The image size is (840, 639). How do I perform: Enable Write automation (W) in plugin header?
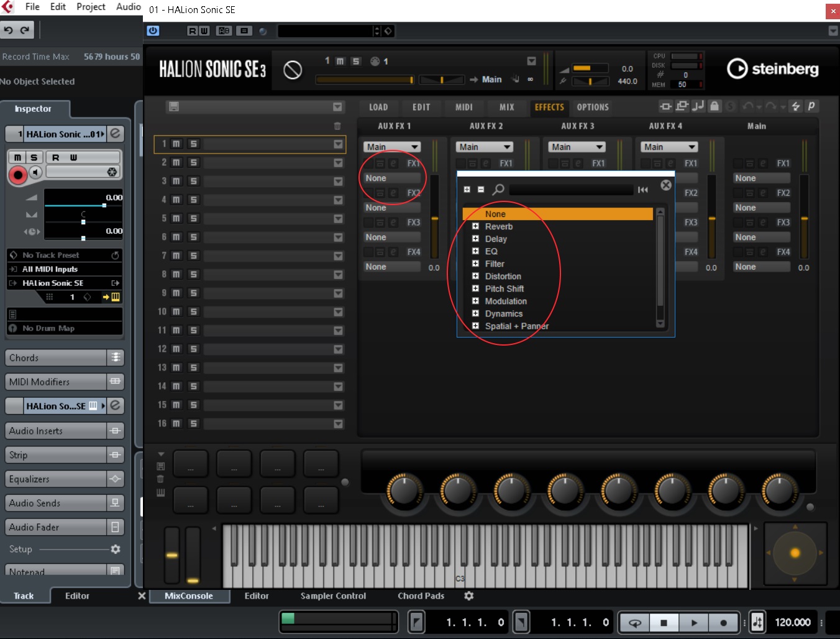tap(204, 31)
